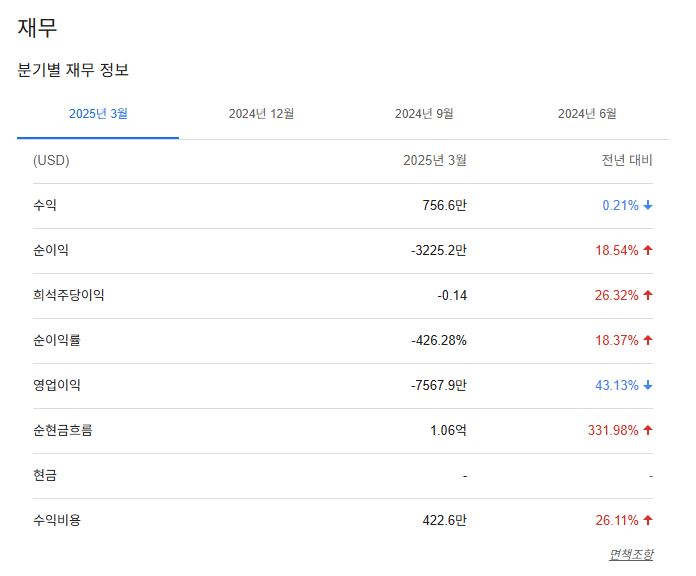Image resolution: width=696 pixels, height=576 pixels.
Task: Click the down arrow beside 0.21%
Action: click(x=648, y=205)
